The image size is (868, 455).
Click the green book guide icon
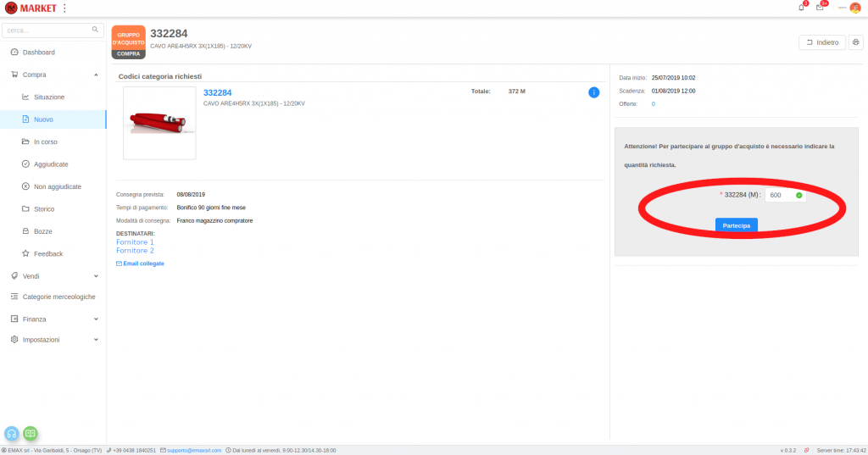tap(31, 433)
